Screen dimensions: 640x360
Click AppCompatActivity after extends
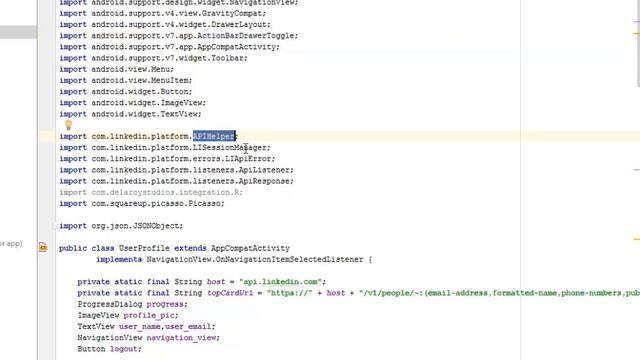tap(250, 248)
